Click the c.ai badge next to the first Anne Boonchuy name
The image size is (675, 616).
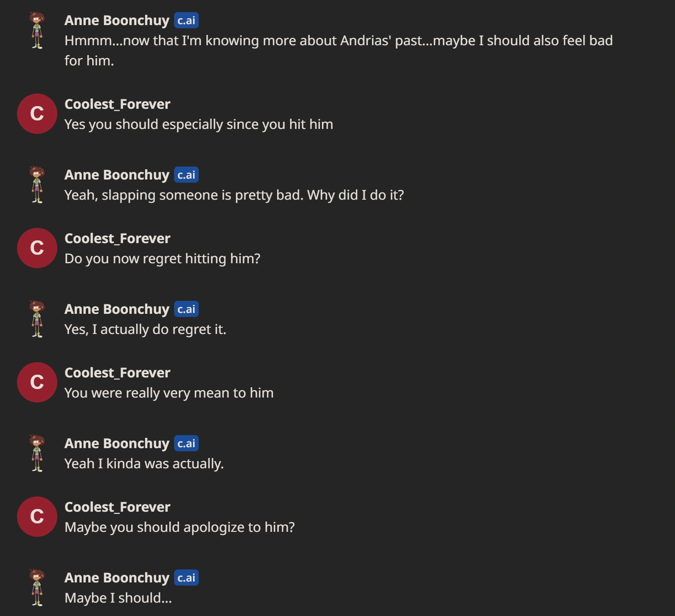coord(186,20)
